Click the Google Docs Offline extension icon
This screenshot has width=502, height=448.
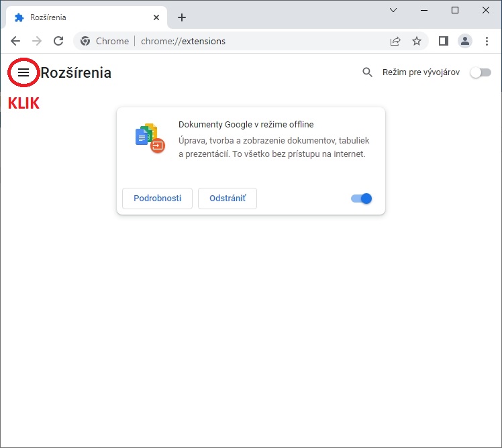(150, 138)
